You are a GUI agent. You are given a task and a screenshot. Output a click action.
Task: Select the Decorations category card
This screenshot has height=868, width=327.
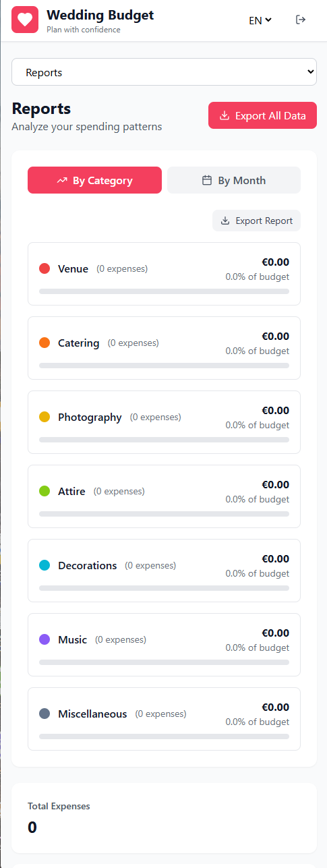click(164, 571)
